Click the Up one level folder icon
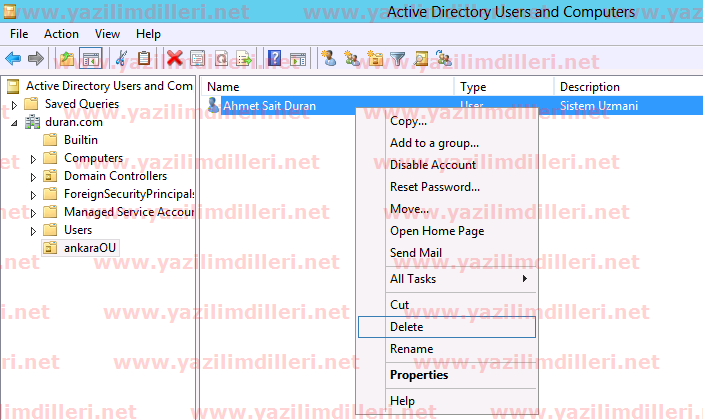The width and height of the screenshot is (703, 420). pos(67,59)
